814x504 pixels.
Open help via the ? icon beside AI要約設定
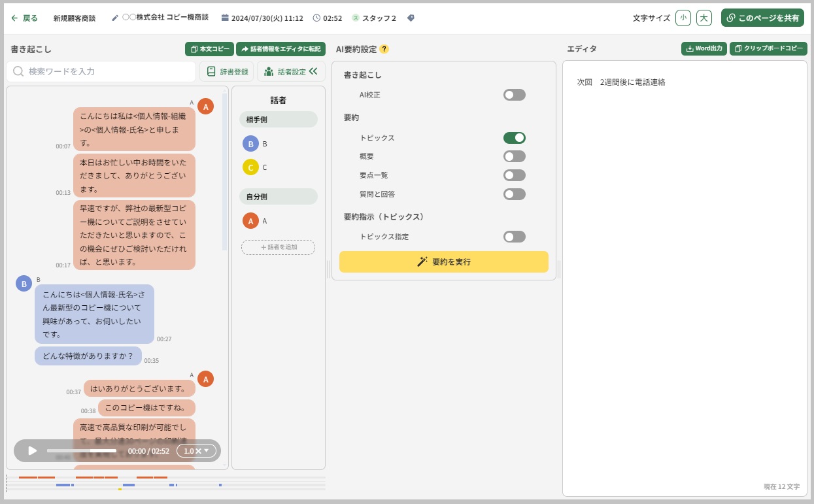click(385, 48)
